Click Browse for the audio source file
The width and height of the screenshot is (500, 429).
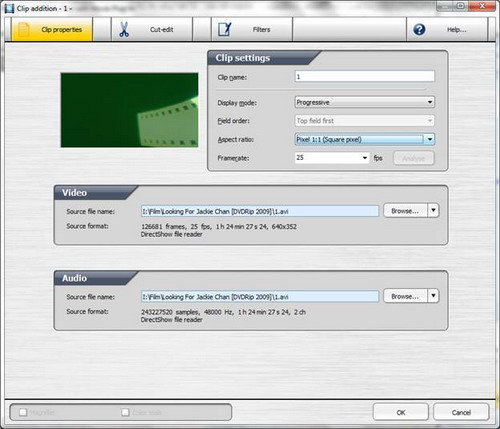point(405,296)
